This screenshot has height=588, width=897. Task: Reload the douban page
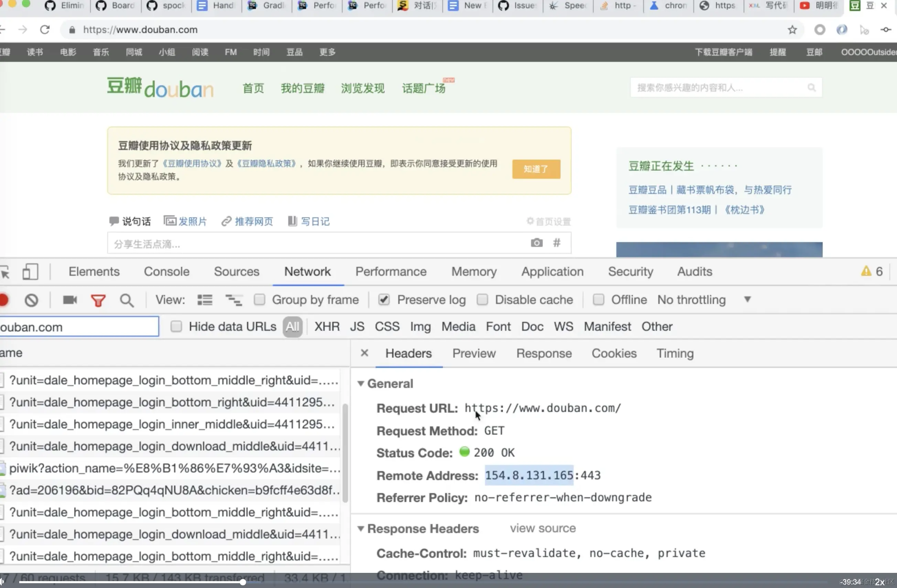45,30
